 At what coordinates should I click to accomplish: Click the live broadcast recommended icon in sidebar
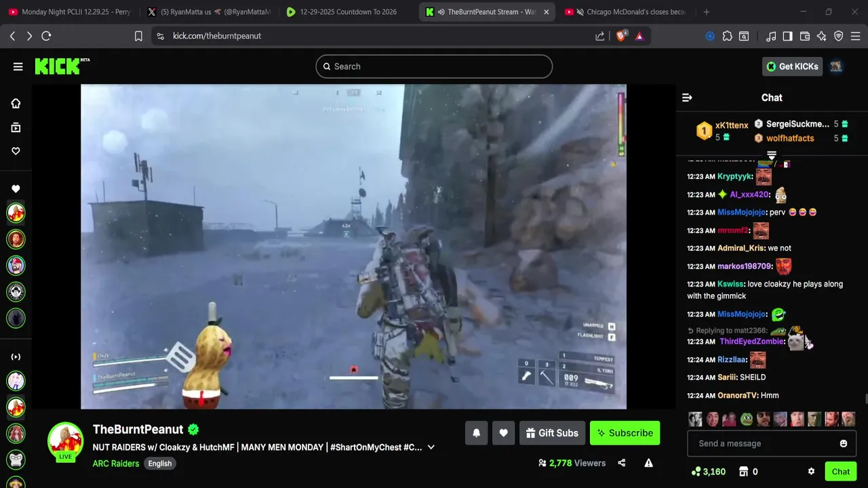tap(16, 357)
